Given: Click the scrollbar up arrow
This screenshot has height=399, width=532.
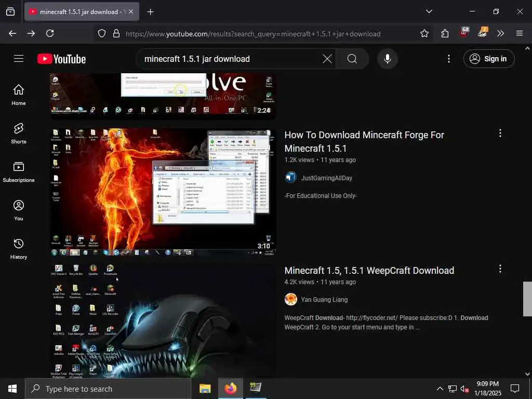Looking at the screenshot, I should point(527,48).
